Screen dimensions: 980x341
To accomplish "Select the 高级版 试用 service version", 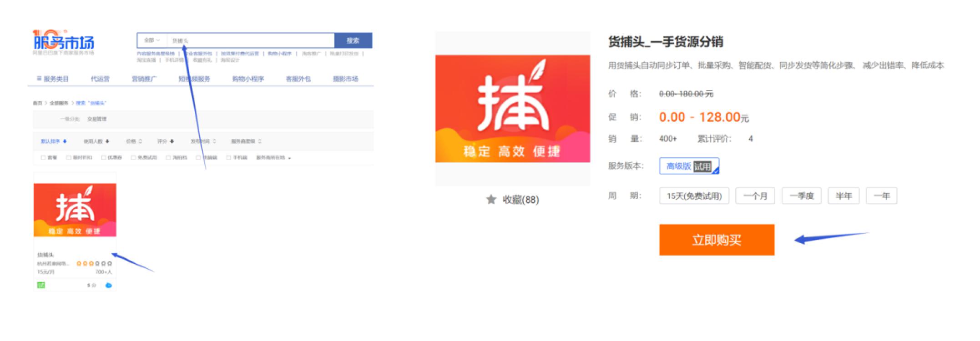I will click(689, 166).
